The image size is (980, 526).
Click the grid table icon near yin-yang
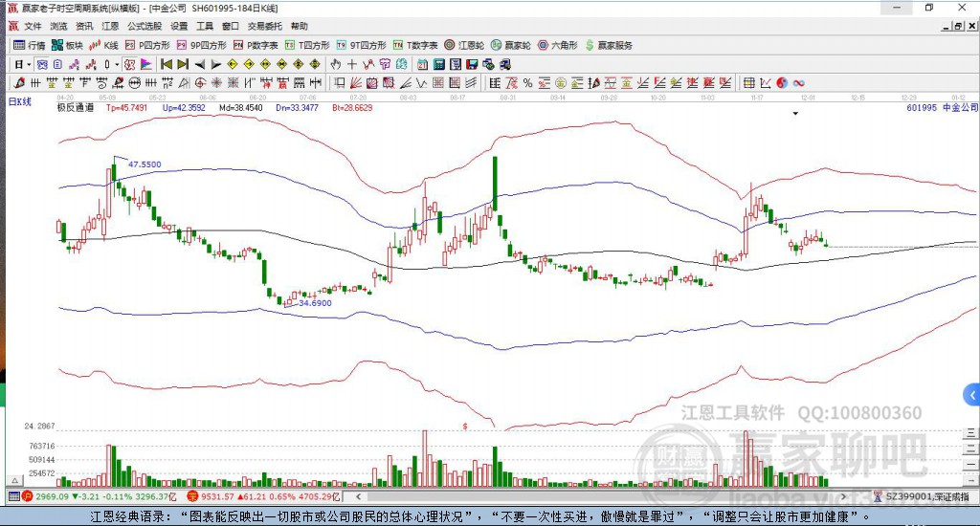[x=748, y=83]
